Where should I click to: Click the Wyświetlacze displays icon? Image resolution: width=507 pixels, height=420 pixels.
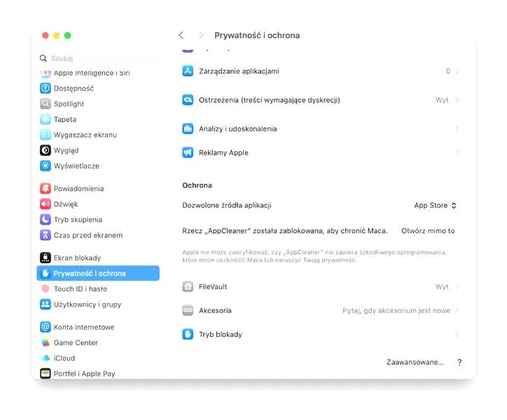(46, 165)
